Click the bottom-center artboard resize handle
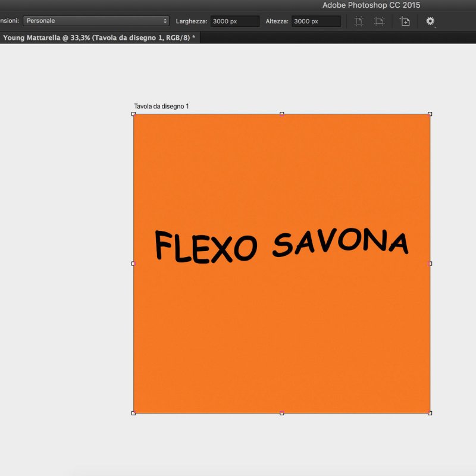Image resolution: width=476 pixels, height=476 pixels. click(281, 412)
